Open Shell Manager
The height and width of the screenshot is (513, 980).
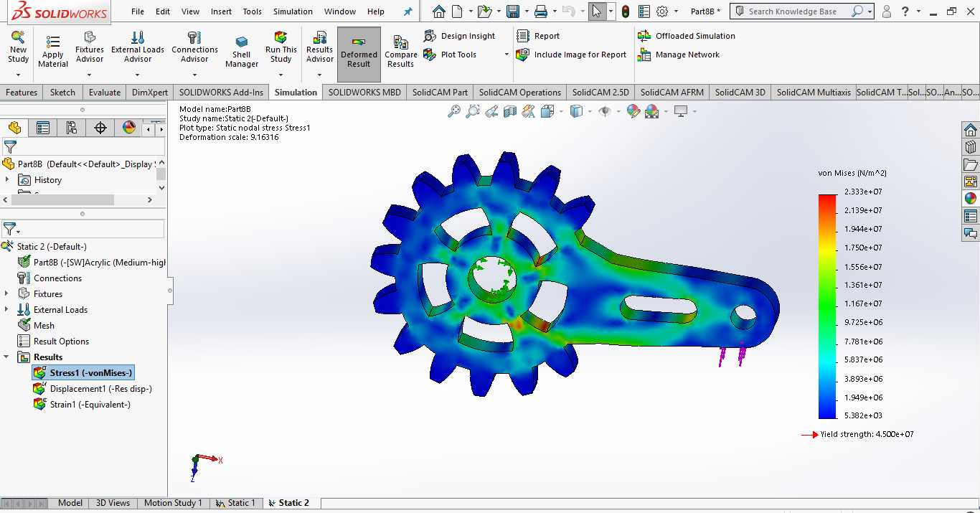(242, 52)
